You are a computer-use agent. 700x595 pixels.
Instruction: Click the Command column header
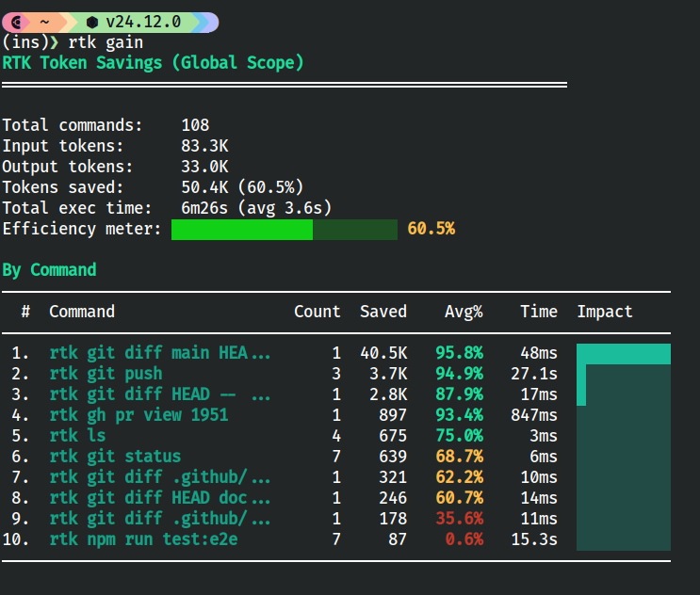coord(82,312)
